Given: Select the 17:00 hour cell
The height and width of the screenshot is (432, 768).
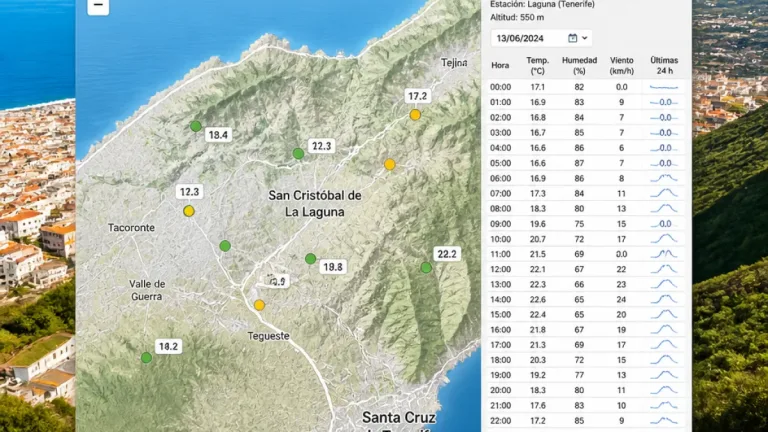Looking at the screenshot, I should coord(501,345).
